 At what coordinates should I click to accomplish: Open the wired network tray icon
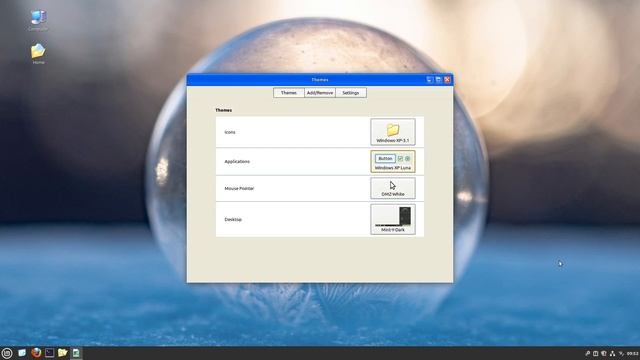point(612,353)
